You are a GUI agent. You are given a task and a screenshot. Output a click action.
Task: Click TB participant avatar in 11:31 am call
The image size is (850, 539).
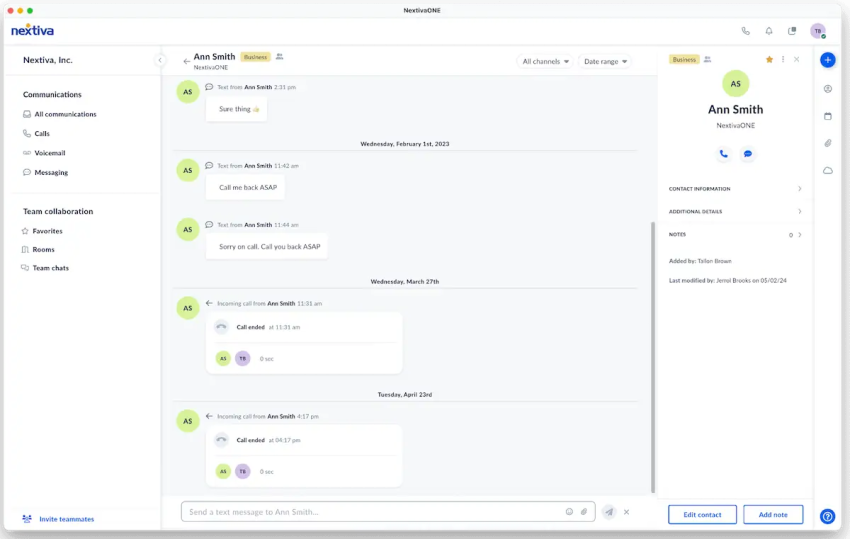pyautogui.click(x=243, y=358)
